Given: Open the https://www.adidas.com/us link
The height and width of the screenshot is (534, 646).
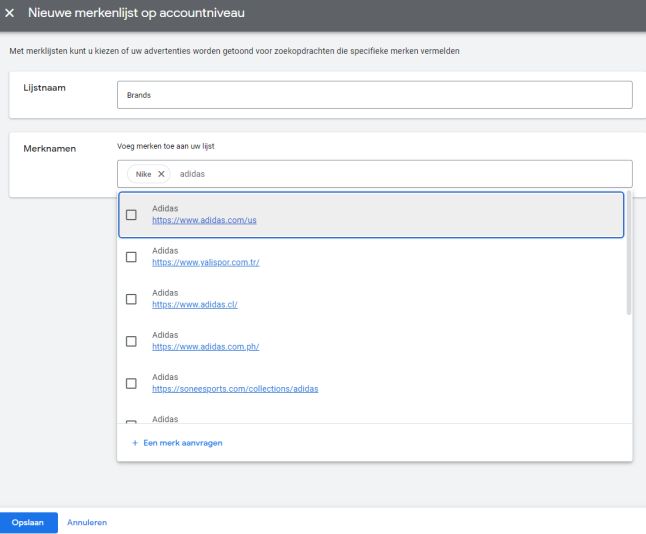Looking at the screenshot, I should [x=204, y=220].
